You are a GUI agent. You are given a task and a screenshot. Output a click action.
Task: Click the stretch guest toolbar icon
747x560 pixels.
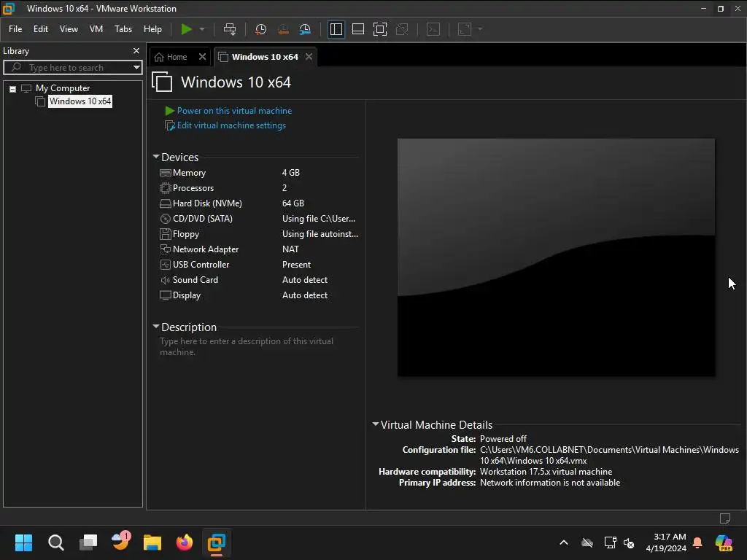tap(465, 29)
